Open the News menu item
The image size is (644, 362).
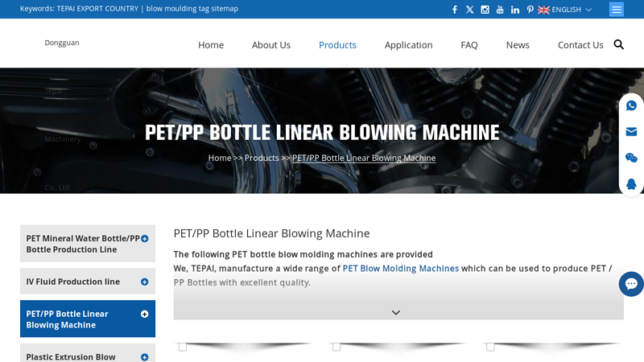518,45
